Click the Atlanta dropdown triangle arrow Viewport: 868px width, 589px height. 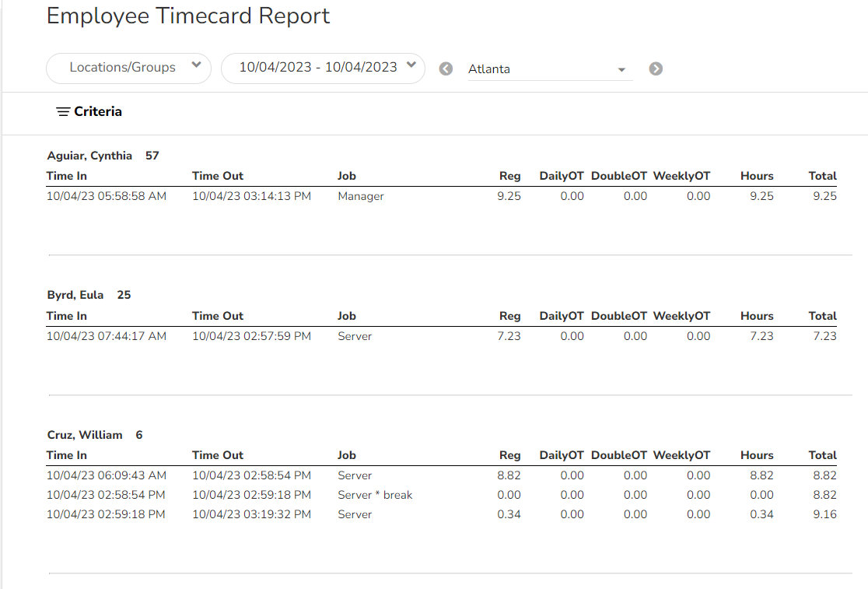621,70
